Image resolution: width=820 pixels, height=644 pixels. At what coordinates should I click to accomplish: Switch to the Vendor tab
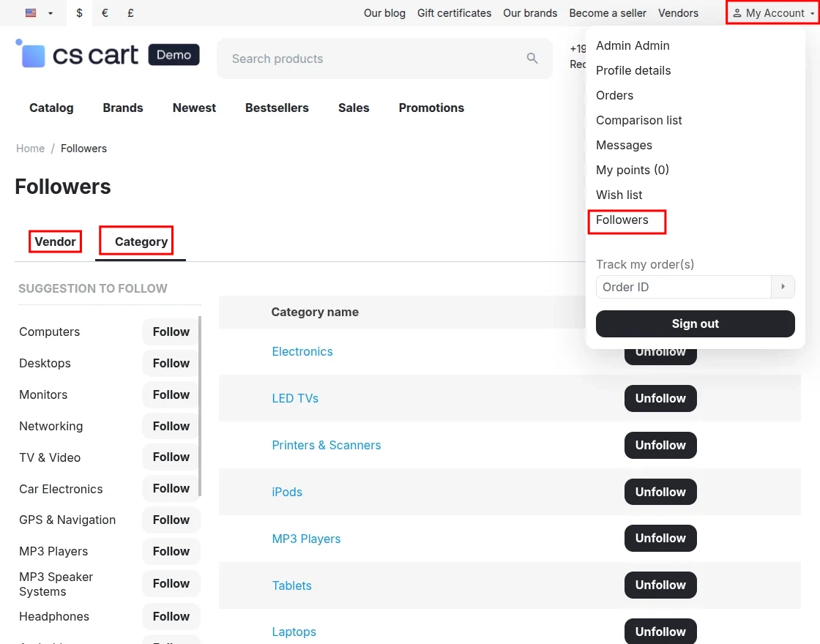[55, 241]
